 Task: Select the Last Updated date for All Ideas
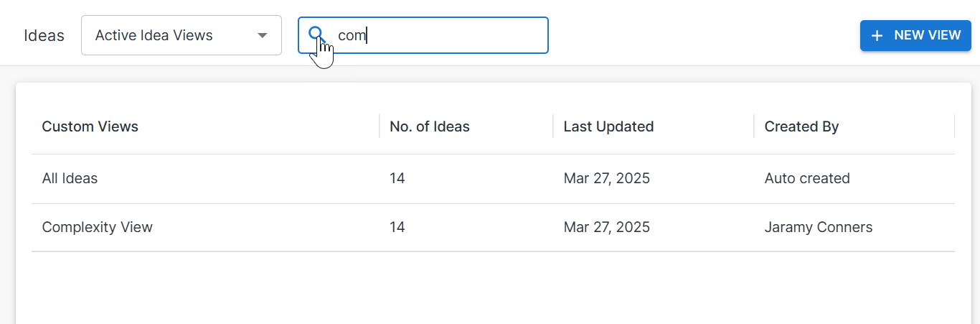[x=606, y=178]
